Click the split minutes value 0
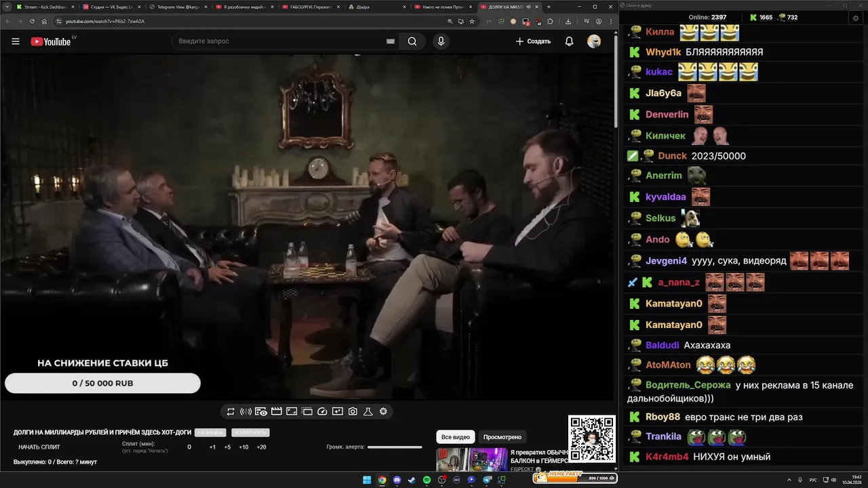Viewport: 868px width, 488px height. pos(189,447)
